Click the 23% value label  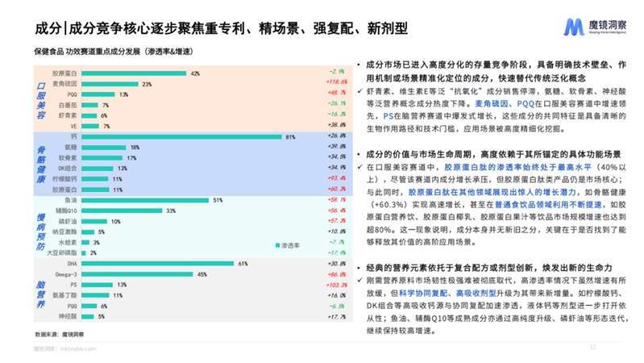pos(147,84)
